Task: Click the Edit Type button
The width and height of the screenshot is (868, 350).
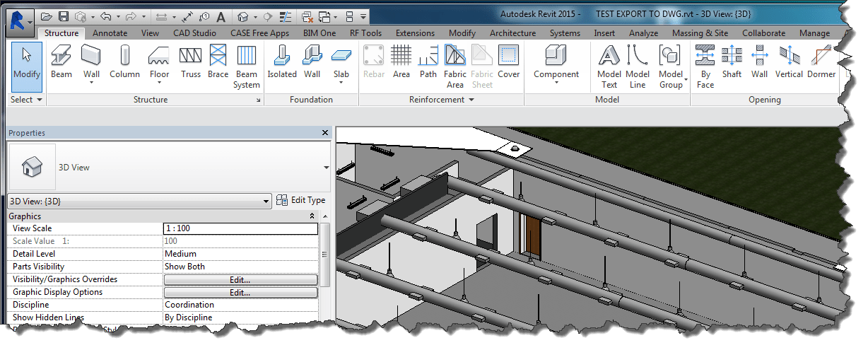Action: click(x=301, y=201)
